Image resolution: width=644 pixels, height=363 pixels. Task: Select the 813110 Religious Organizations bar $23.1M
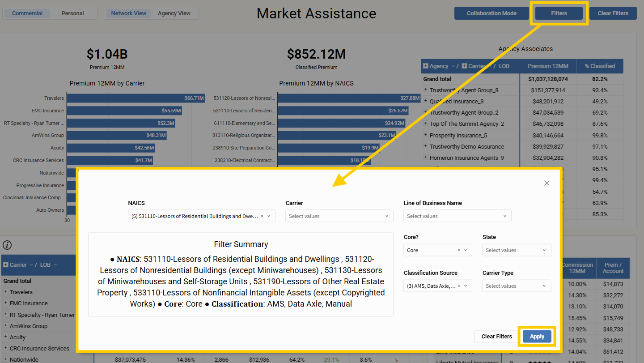pos(337,135)
